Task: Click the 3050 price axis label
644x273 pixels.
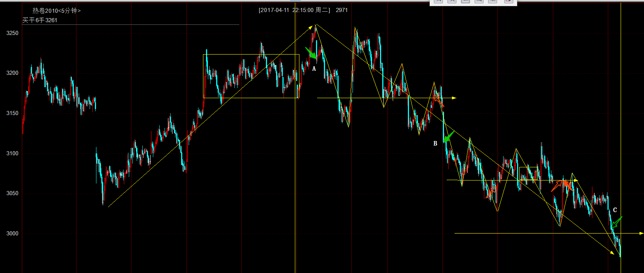Action: click(x=12, y=193)
